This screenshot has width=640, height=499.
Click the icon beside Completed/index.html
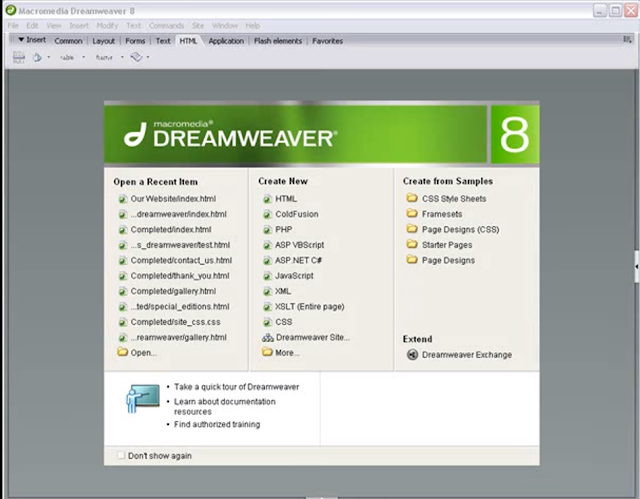[x=122, y=230]
